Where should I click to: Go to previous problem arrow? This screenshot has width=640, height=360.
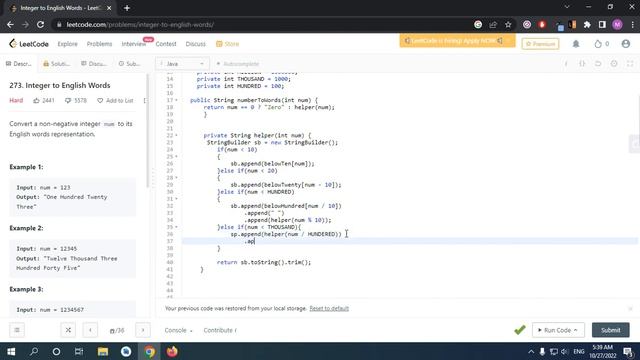[90, 330]
